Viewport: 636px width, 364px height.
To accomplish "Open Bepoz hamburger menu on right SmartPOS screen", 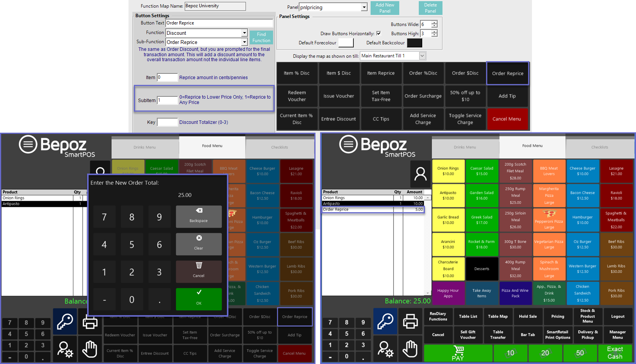I will point(348,145).
